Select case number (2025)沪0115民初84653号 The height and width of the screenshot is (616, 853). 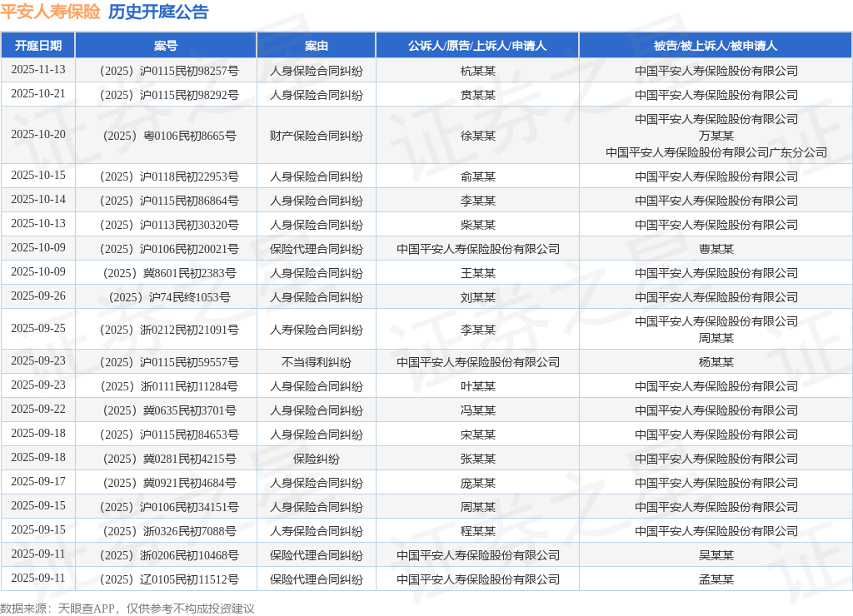click(169, 435)
